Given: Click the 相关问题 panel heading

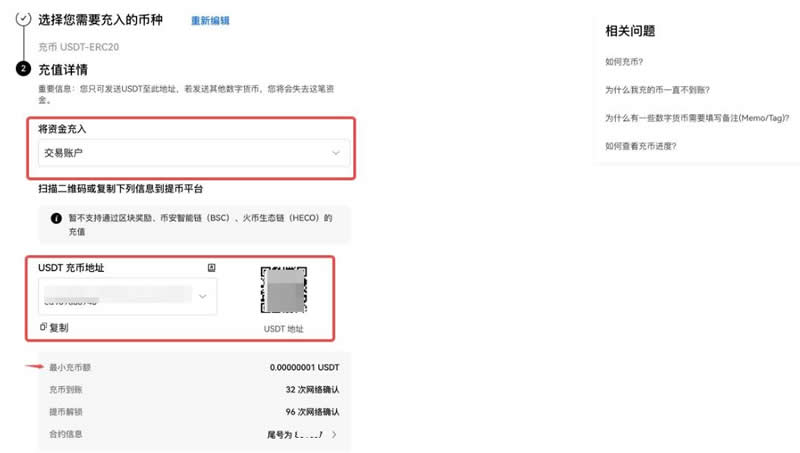Looking at the screenshot, I should pyautogui.click(x=630, y=31).
